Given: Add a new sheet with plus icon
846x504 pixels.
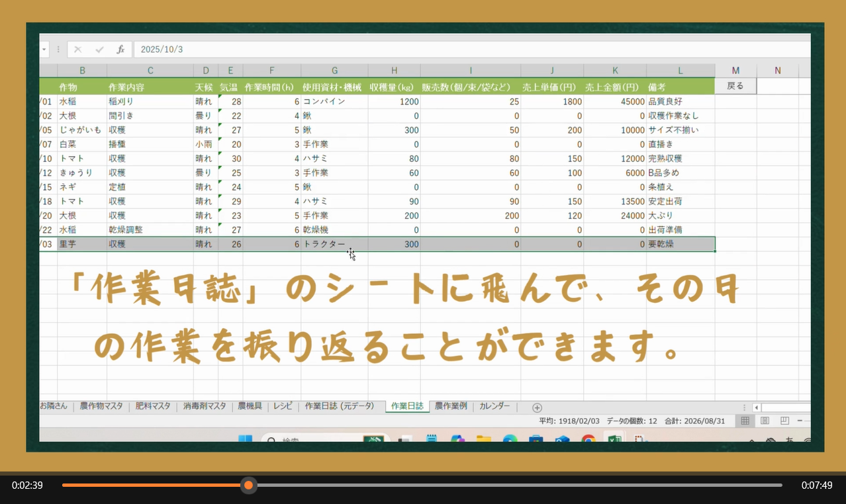Looking at the screenshot, I should 537,407.
